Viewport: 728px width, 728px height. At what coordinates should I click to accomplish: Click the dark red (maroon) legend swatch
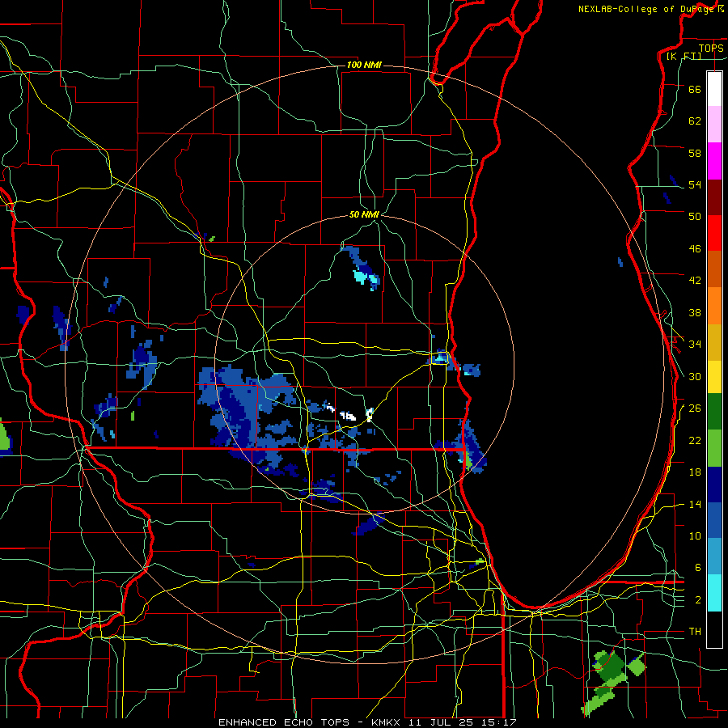714,197
